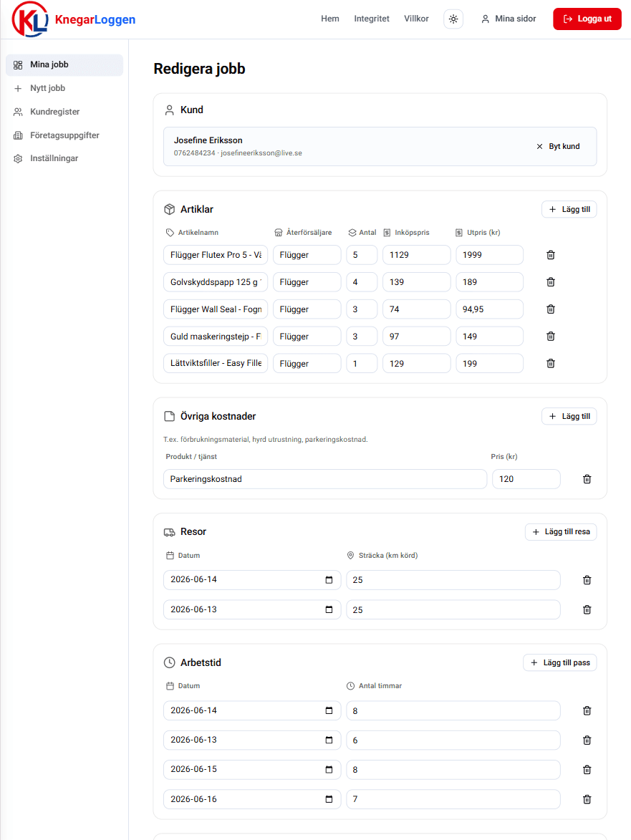Click customer name Josefine Eriksson
This screenshot has width=631, height=840.
[208, 140]
